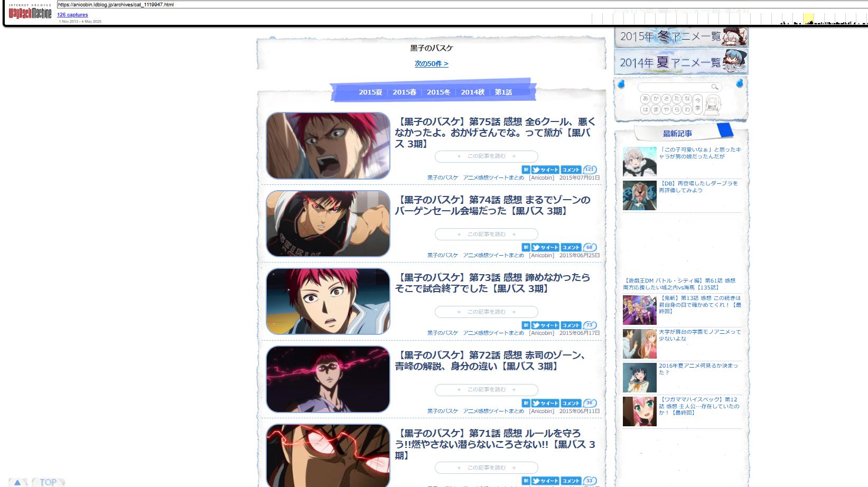Tweet the episode 72 post
868x487 pixels.
tap(545, 403)
